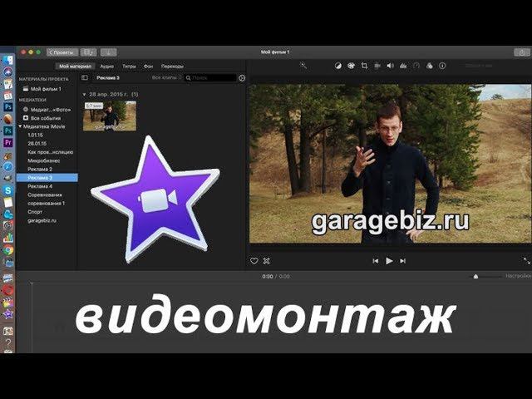Reject clip with the X icon

[267, 260]
